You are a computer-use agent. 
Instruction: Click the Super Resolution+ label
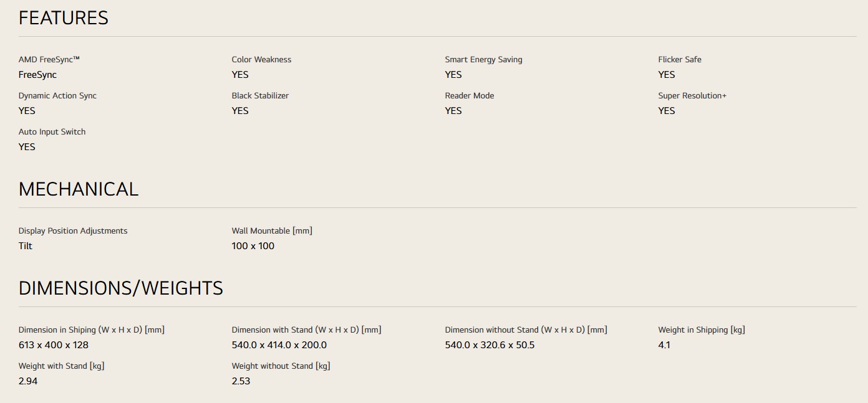(x=692, y=96)
